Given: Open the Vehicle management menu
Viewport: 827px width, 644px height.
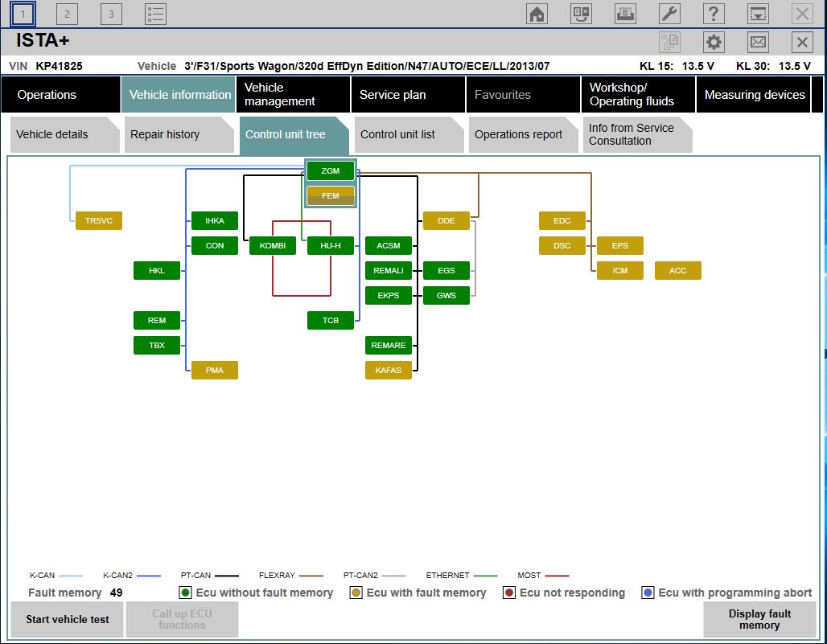Looking at the screenshot, I should (293, 95).
